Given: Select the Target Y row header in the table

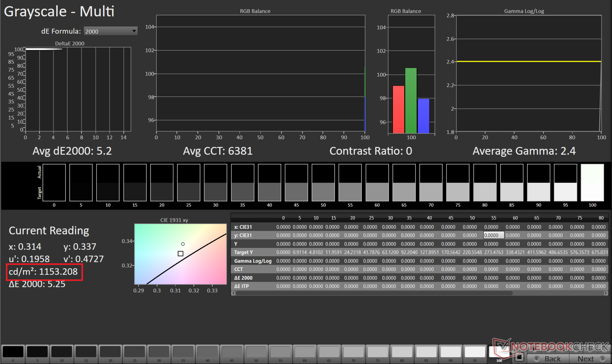Looking at the screenshot, I should [x=244, y=252].
